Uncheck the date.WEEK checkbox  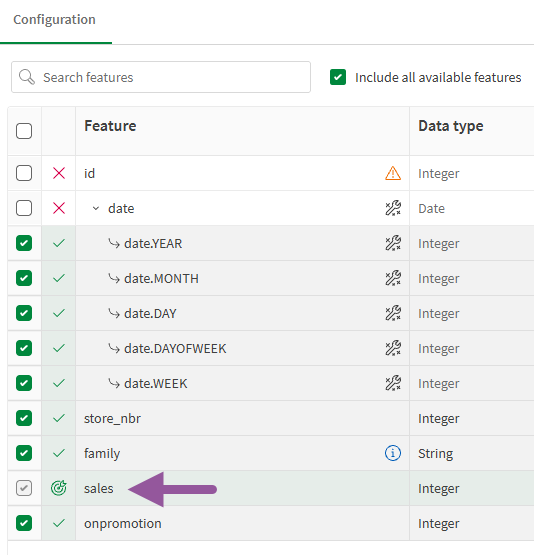(x=24, y=383)
